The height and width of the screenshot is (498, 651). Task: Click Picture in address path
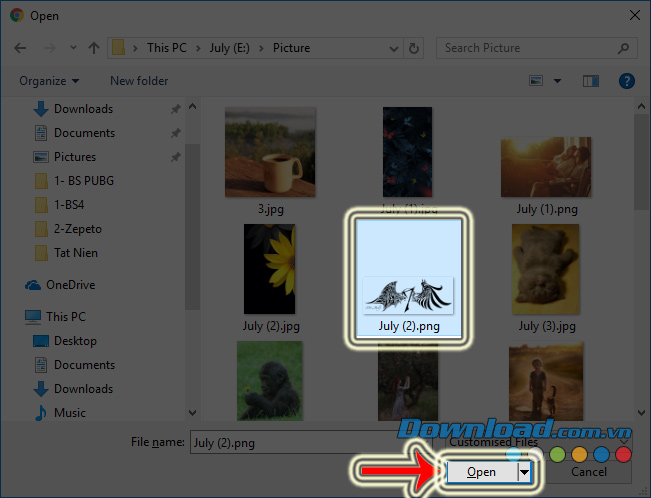tap(291, 48)
